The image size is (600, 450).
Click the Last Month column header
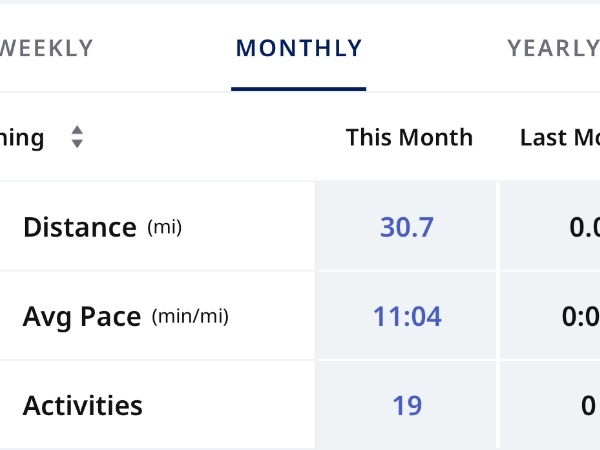[560, 137]
